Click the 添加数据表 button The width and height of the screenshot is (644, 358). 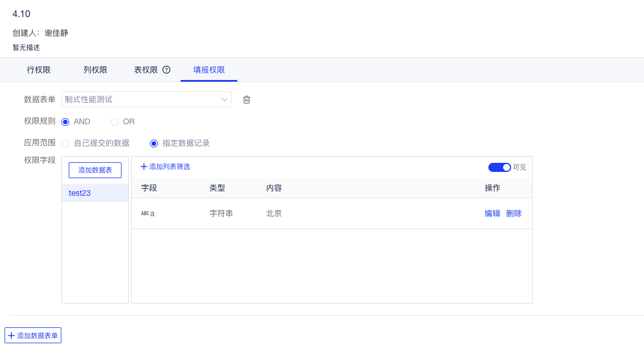(95, 170)
